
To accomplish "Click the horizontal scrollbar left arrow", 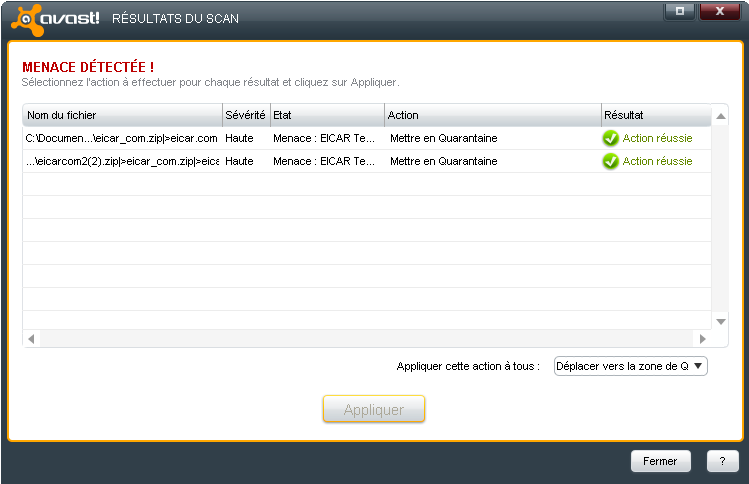I will (x=32, y=339).
